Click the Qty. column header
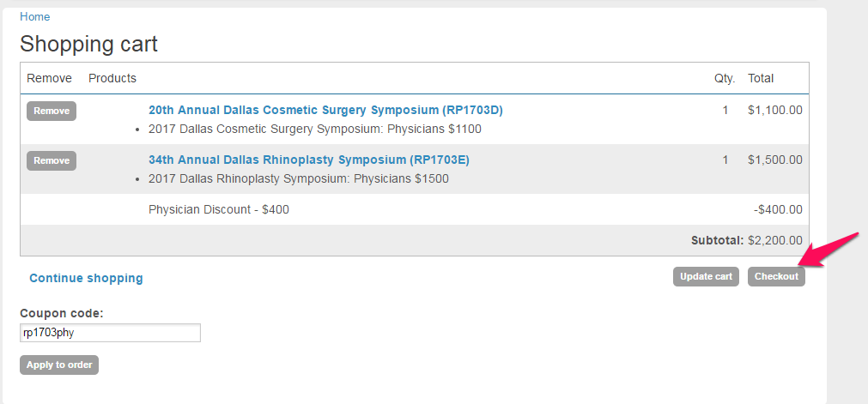The height and width of the screenshot is (404, 868). coord(725,78)
